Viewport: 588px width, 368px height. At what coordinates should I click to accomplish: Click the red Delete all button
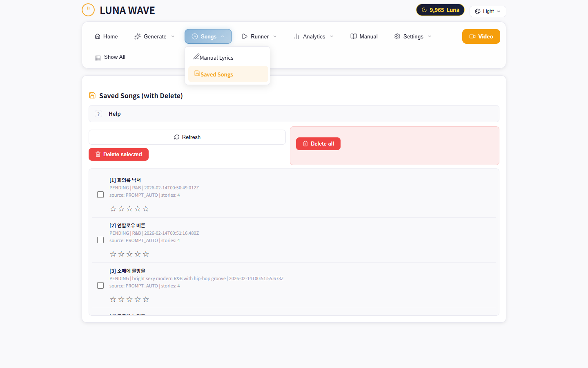(x=318, y=144)
